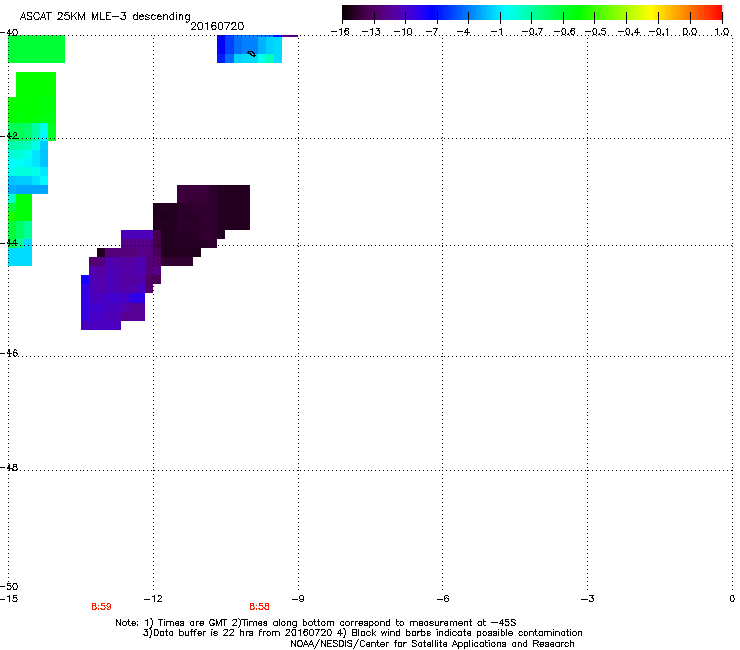Click the cyan section of the color bar
740x650 pixels.
(x=505, y=12)
